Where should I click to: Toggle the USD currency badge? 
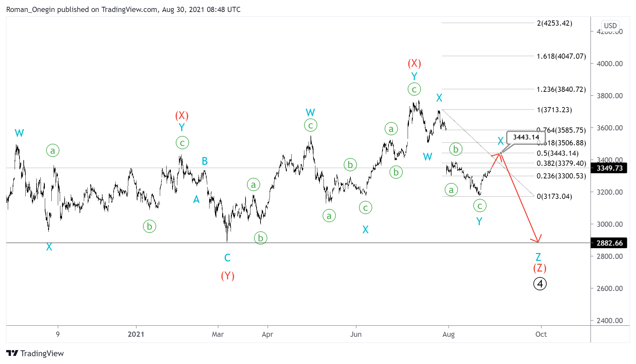610,25
